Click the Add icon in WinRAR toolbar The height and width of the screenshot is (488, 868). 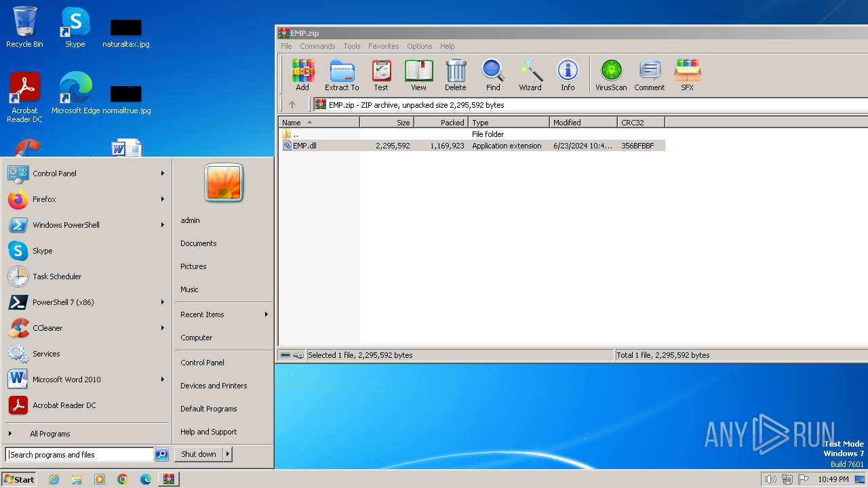pyautogui.click(x=302, y=75)
